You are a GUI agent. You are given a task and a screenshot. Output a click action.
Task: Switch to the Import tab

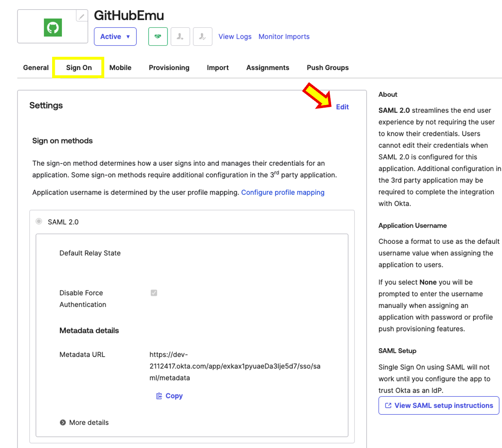pyautogui.click(x=218, y=67)
